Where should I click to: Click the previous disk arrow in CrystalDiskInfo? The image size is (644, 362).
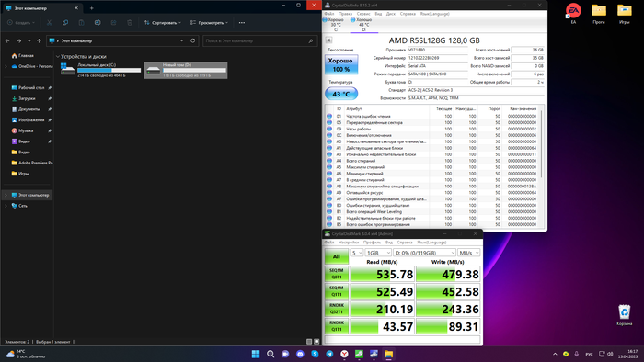click(328, 40)
